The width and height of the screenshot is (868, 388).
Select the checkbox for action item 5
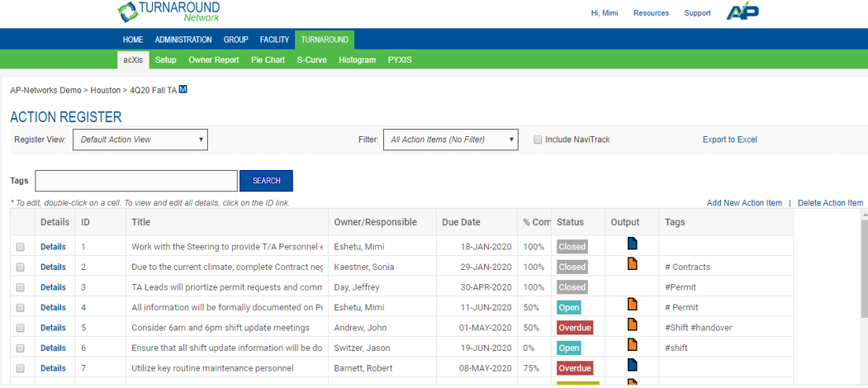click(21, 328)
